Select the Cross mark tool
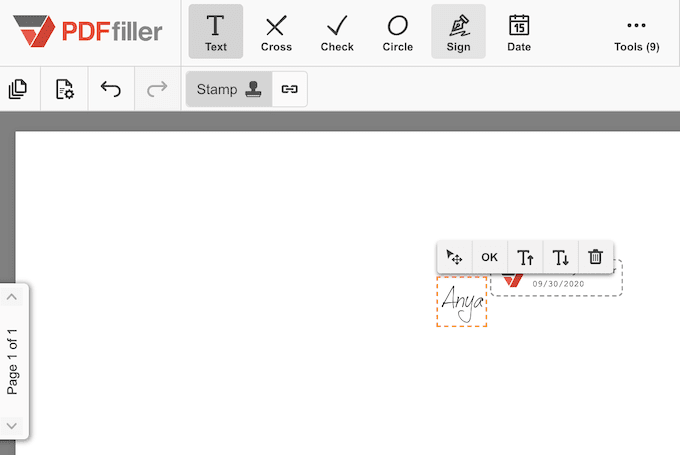This screenshot has width=680, height=455. 276,32
